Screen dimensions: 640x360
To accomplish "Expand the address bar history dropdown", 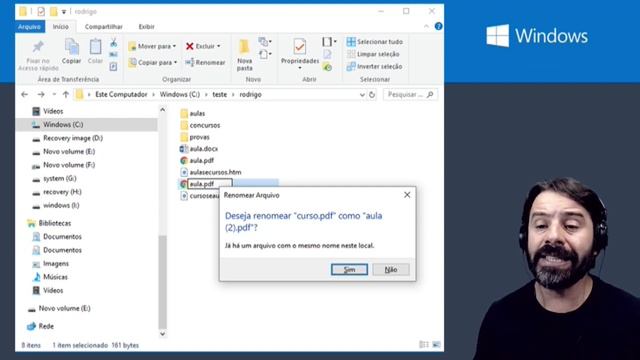I will pyautogui.click(x=362, y=95).
